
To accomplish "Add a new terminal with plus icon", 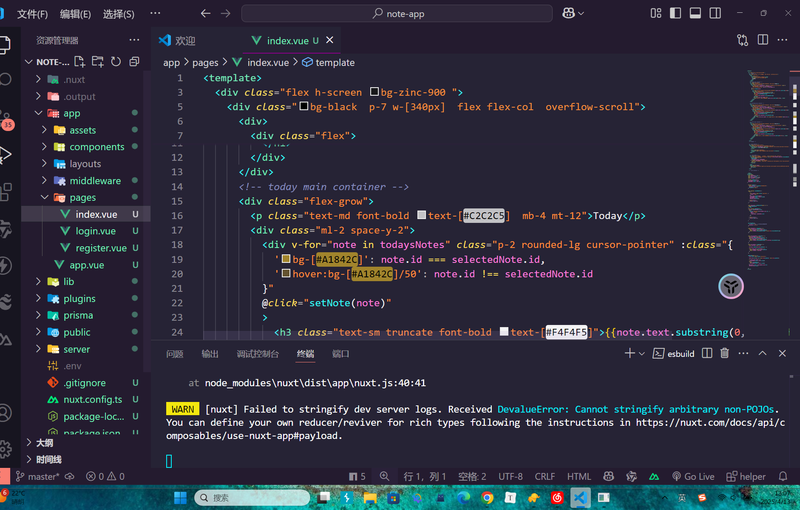I will (x=630, y=353).
